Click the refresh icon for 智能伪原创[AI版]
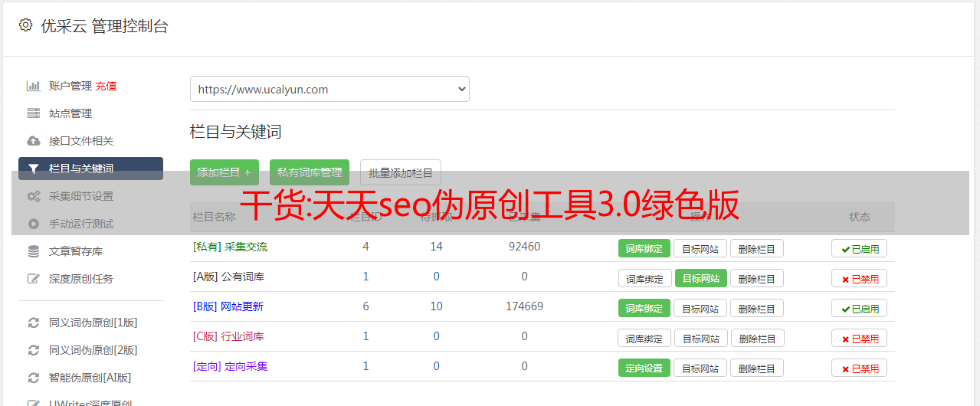980x406 pixels. click(34, 378)
